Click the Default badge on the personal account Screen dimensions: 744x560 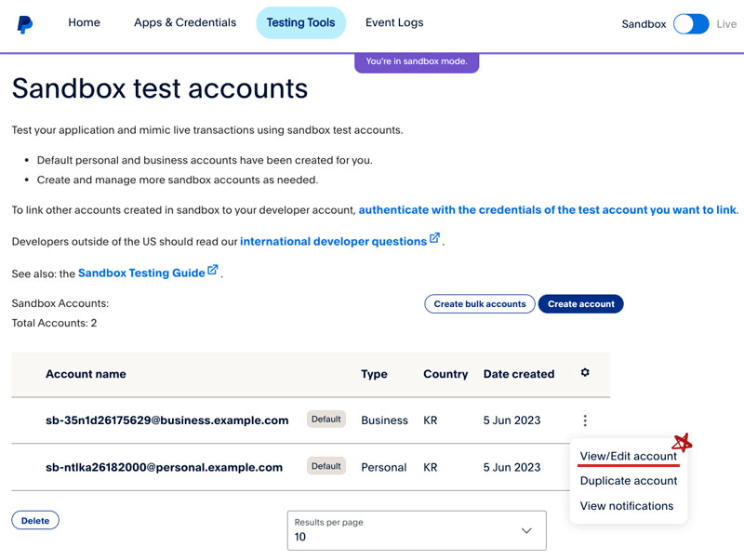tap(326, 466)
